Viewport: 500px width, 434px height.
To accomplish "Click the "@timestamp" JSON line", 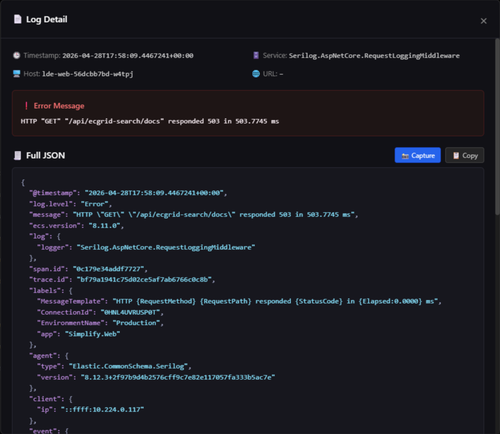I will coord(128,193).
